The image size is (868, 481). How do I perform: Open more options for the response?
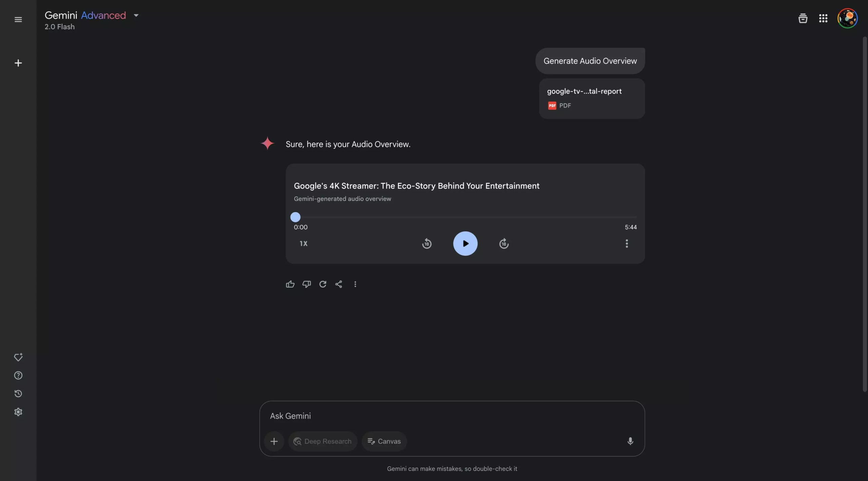point(355,284)
